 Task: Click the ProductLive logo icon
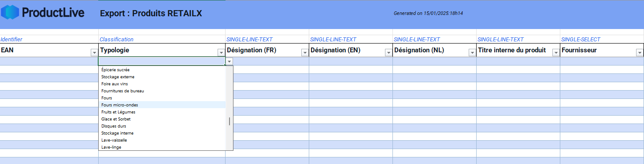[x=10, y=13]
